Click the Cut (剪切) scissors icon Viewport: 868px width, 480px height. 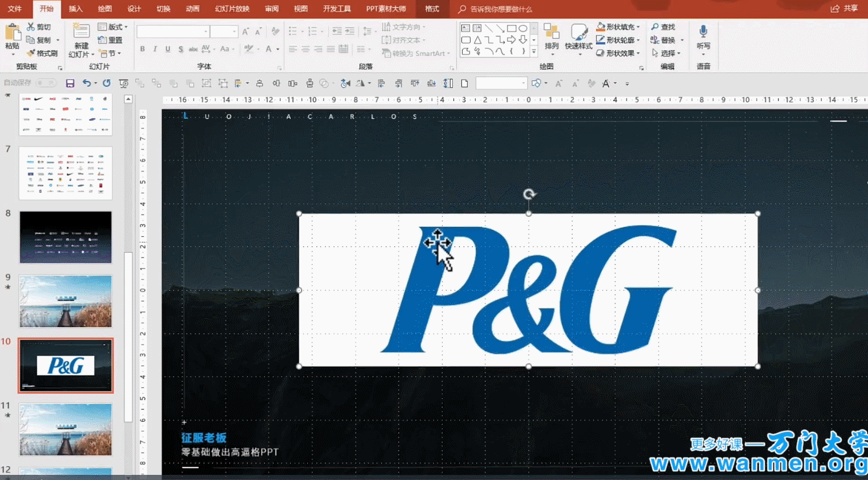coord(30,27)
